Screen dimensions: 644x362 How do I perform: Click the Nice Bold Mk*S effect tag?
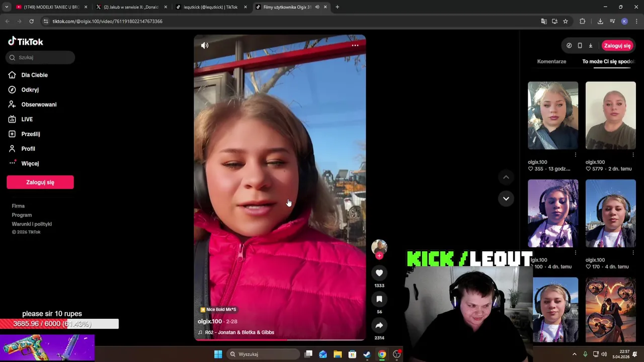(x=218, y=310)
